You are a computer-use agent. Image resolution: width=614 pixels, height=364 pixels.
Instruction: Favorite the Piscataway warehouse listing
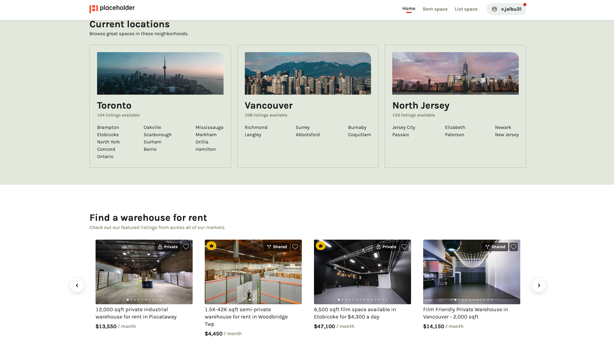[186, 247]
